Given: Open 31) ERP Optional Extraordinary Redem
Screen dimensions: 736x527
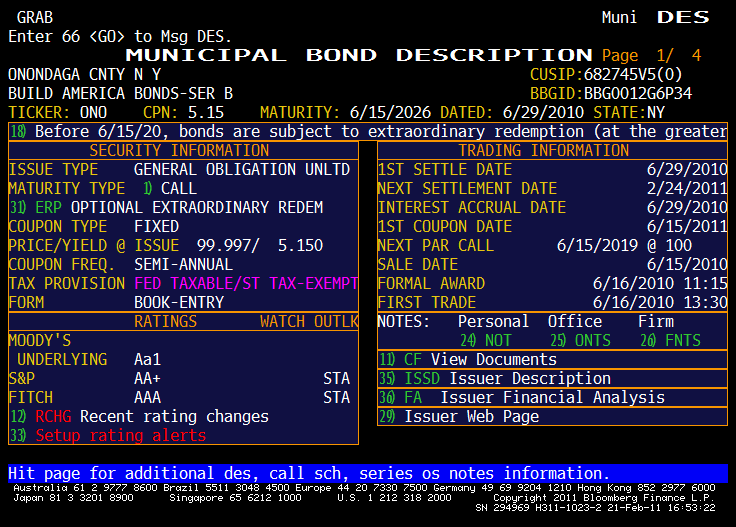Looking at the screenshot, I should point(166,207).
